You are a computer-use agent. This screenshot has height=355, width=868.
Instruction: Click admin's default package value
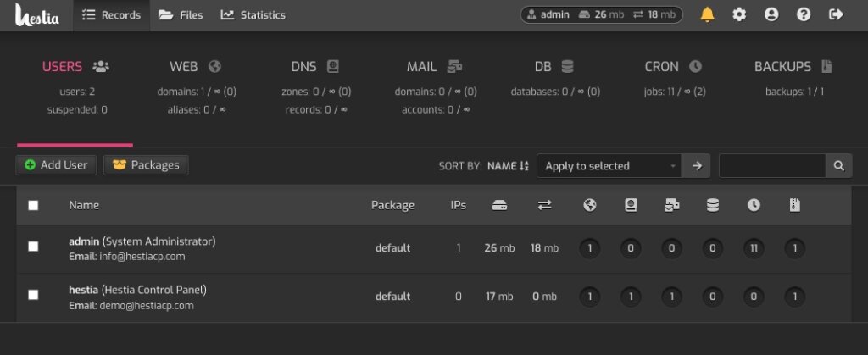tap(392, 248)
